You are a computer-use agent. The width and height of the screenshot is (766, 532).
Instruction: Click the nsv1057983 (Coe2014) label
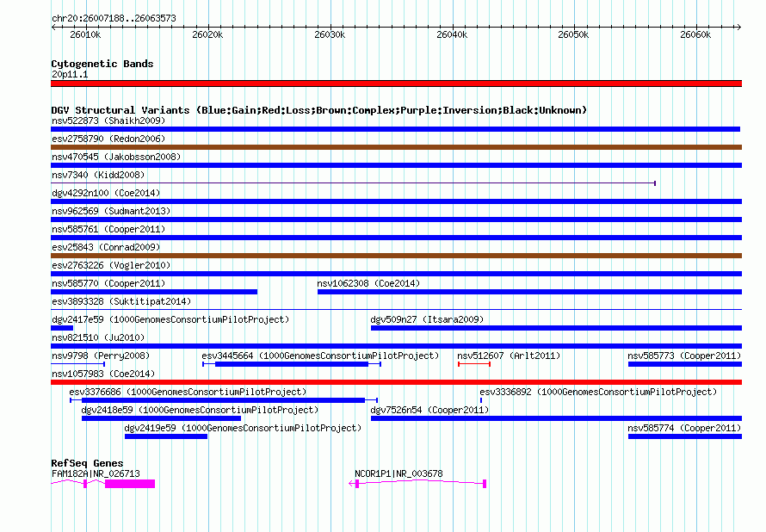pos(103,374)
